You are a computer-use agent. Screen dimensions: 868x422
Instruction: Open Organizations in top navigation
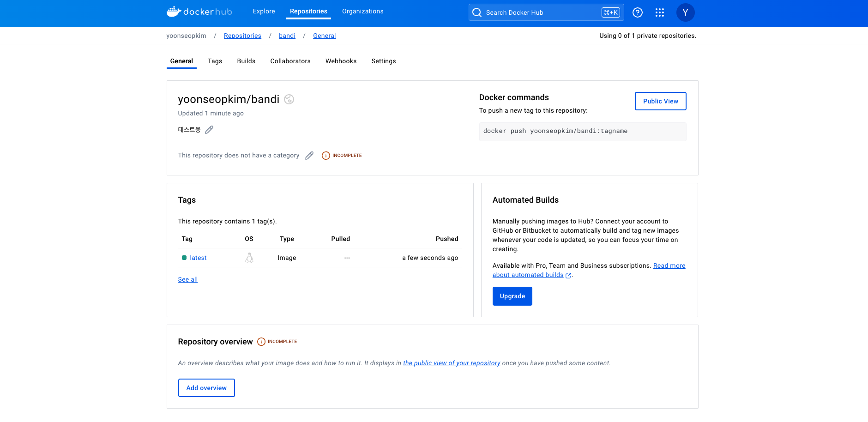363,12
